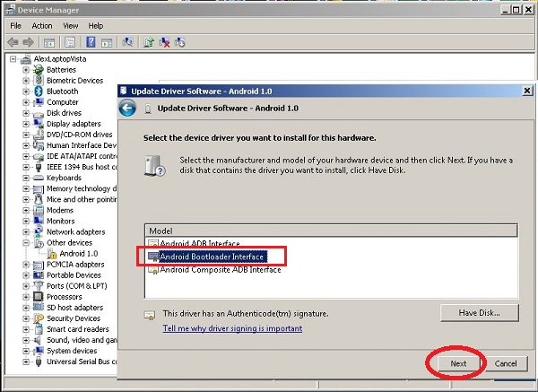The height and width of the screenshot is (392, 538).
Task: Select the Bluetooth category icon
Action: [39, 91]
